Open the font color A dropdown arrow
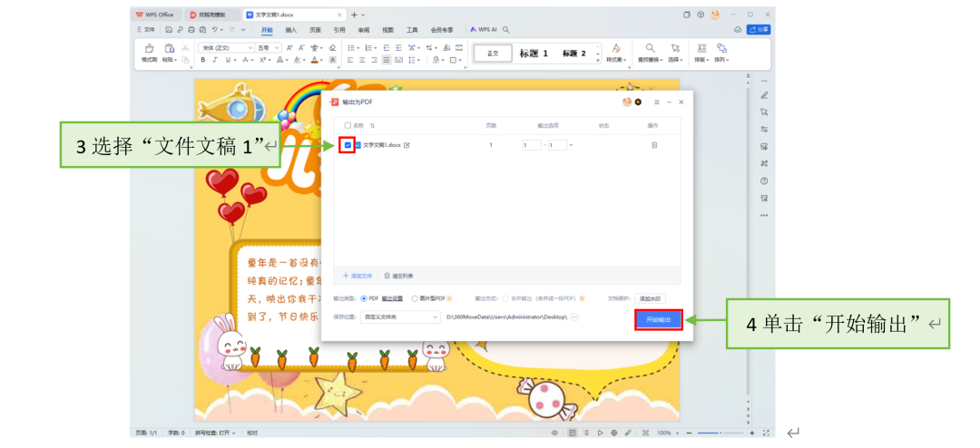 pos(322,61)
